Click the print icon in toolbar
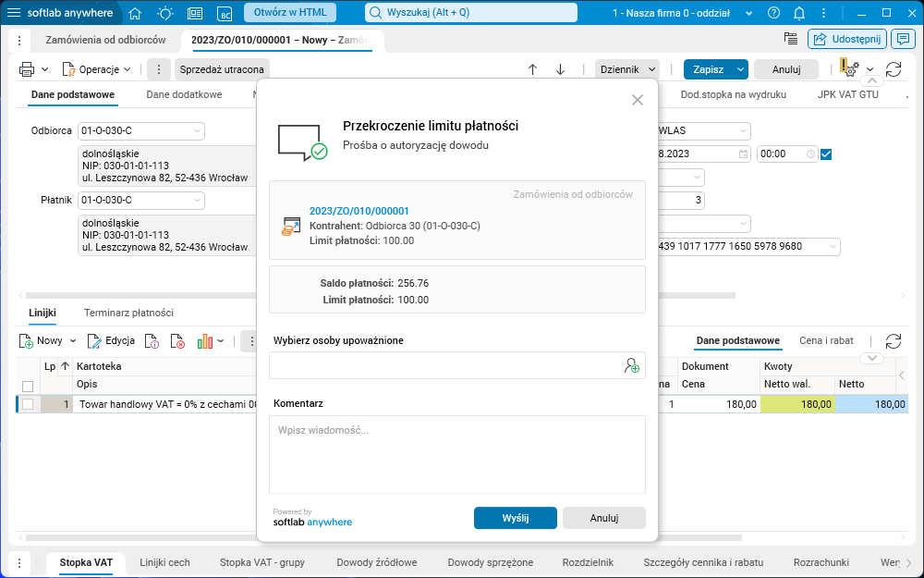Screen dimensions: 924x578 coord(27,69)
